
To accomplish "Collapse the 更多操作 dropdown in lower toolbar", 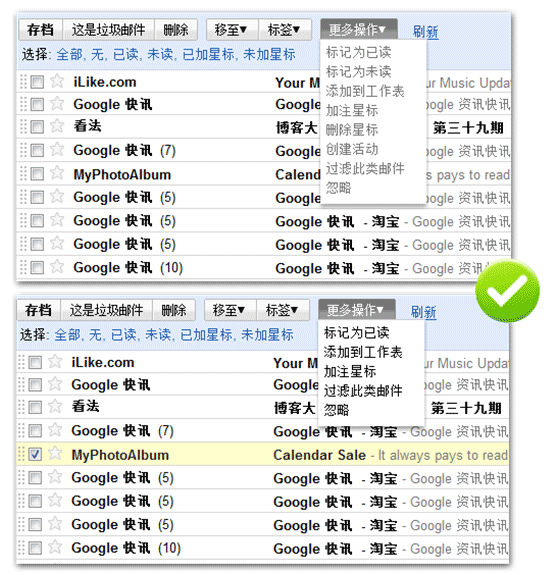I will pos(356,310).
